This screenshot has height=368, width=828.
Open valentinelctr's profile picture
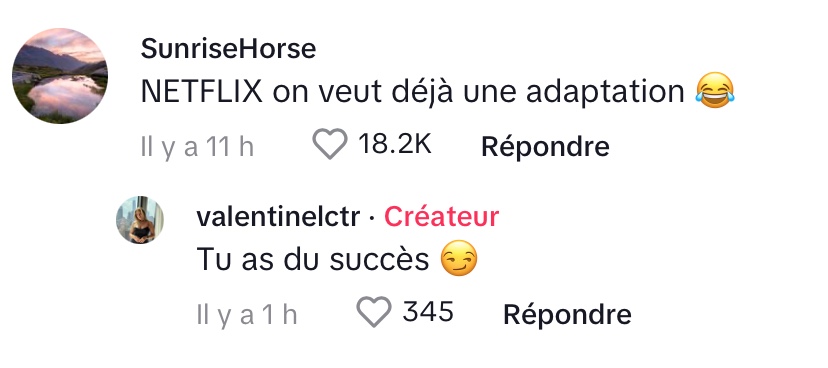140,220
